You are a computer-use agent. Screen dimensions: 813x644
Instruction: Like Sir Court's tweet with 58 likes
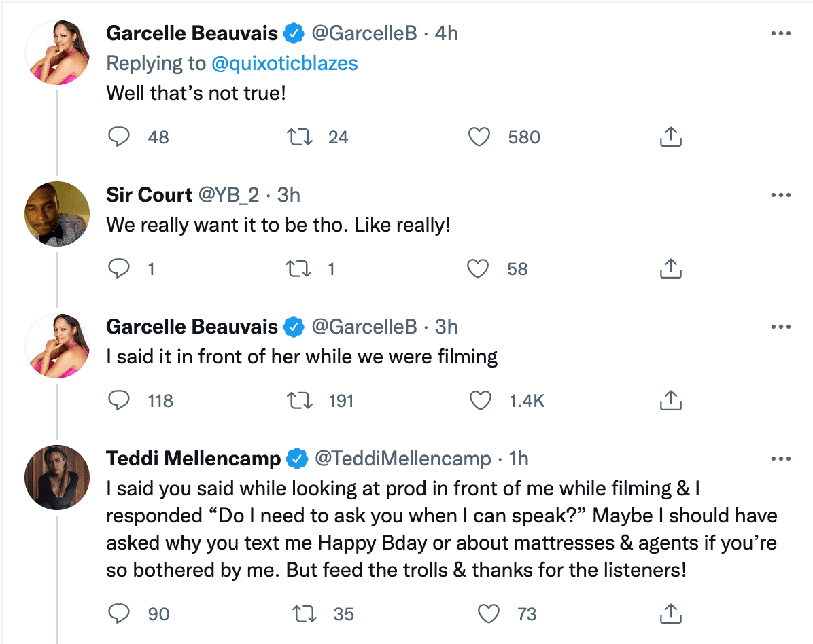pyautogui.click(x=477, y=268)
